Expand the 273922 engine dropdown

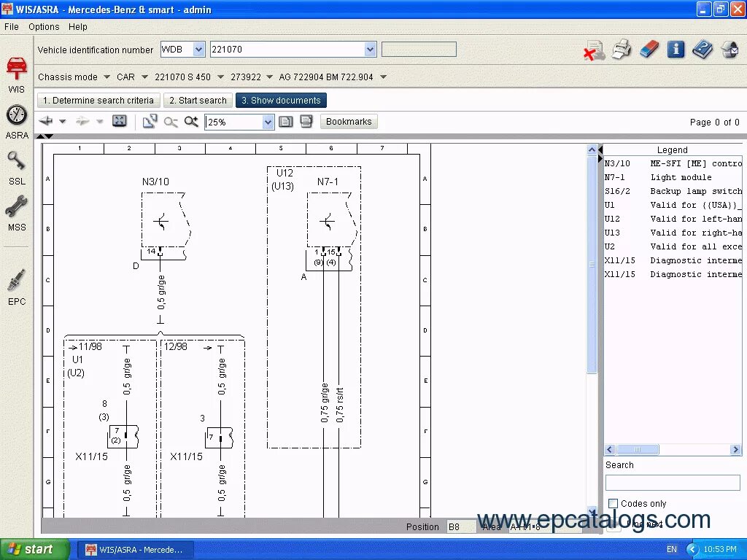270,77
